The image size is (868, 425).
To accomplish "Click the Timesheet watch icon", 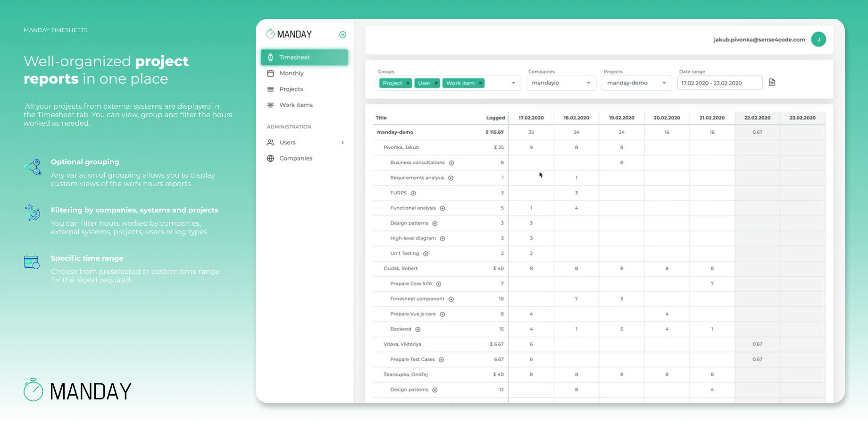I will 271,57.
